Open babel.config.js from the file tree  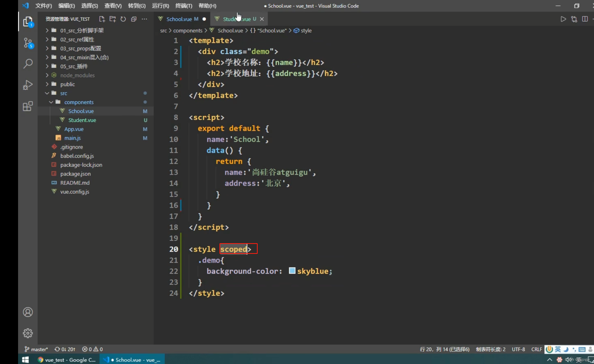click(96, 156)
